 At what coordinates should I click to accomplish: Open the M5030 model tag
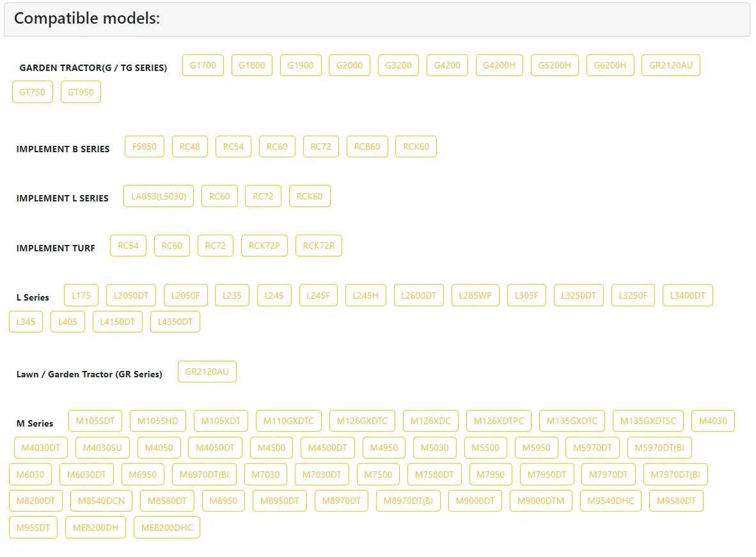[x=434, y=448]
